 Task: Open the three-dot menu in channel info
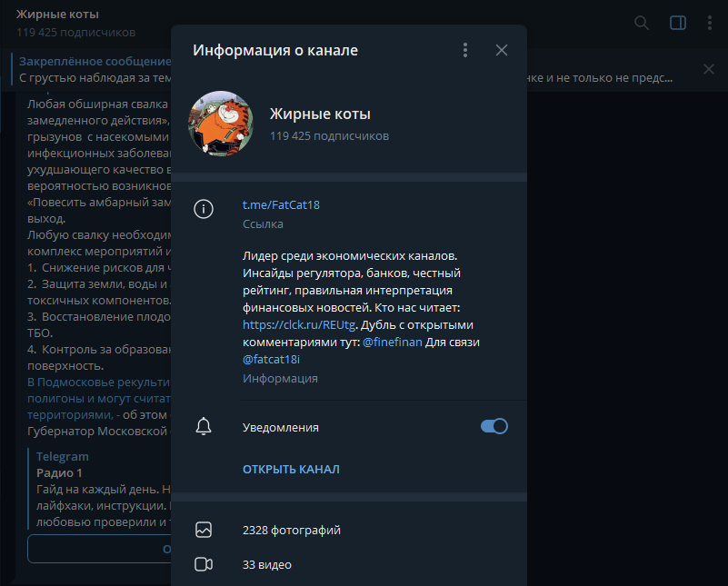click(465, 50)
